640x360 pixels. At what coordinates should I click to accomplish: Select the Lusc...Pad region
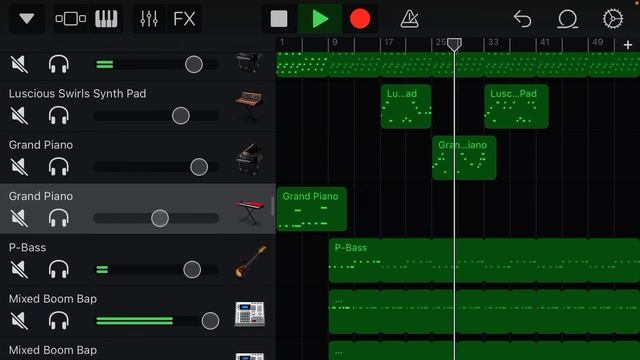point(516,106)
